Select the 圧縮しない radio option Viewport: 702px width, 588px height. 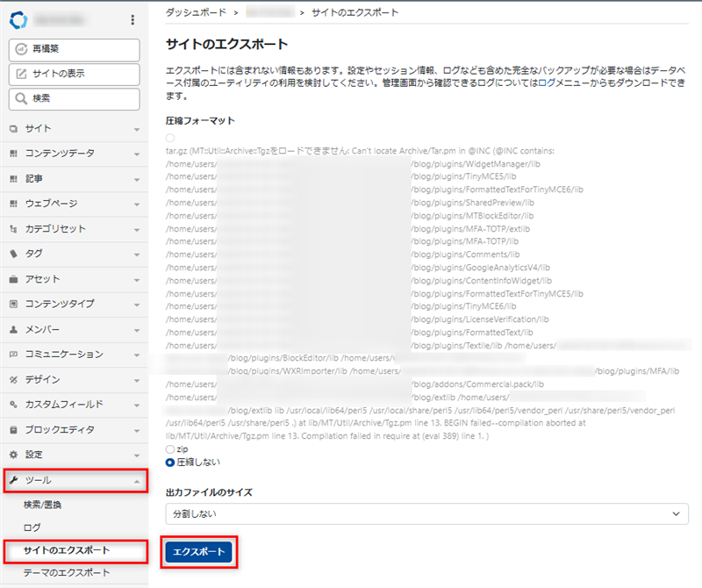[170, 462]
